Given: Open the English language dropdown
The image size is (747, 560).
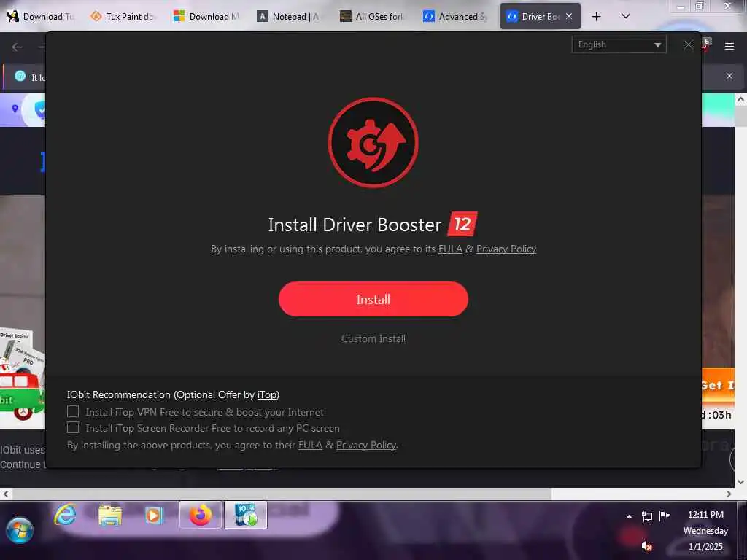Looking at the screenshot, I should [x=619, y=44].
